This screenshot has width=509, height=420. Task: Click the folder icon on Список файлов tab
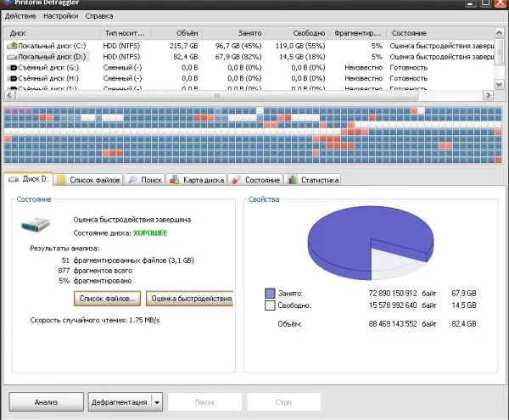(61, 180)
